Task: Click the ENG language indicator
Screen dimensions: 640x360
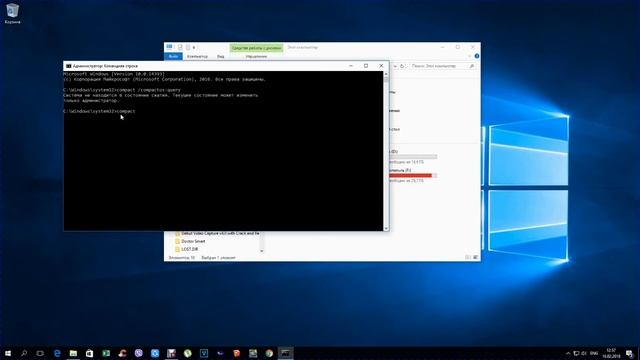Action: coord(594,353)
